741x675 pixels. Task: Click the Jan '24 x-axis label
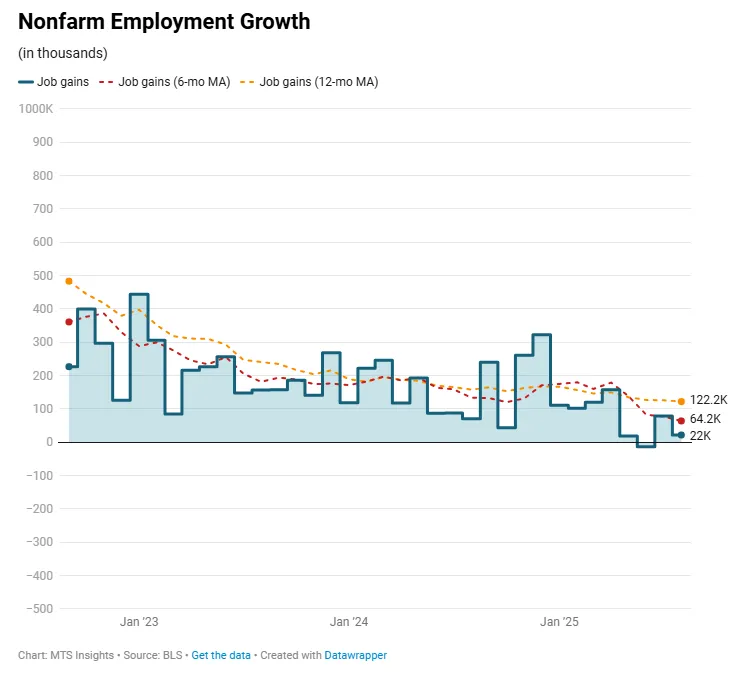tap(349, 622)
